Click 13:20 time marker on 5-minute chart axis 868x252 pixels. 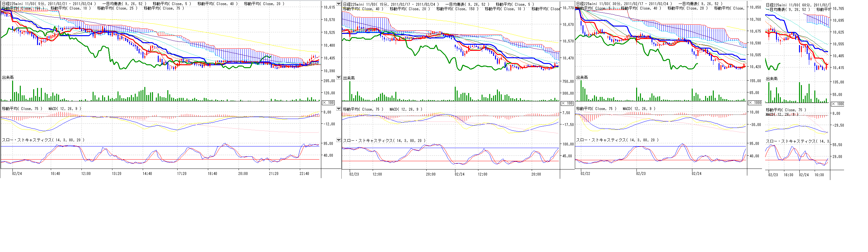tap(117, 174)
